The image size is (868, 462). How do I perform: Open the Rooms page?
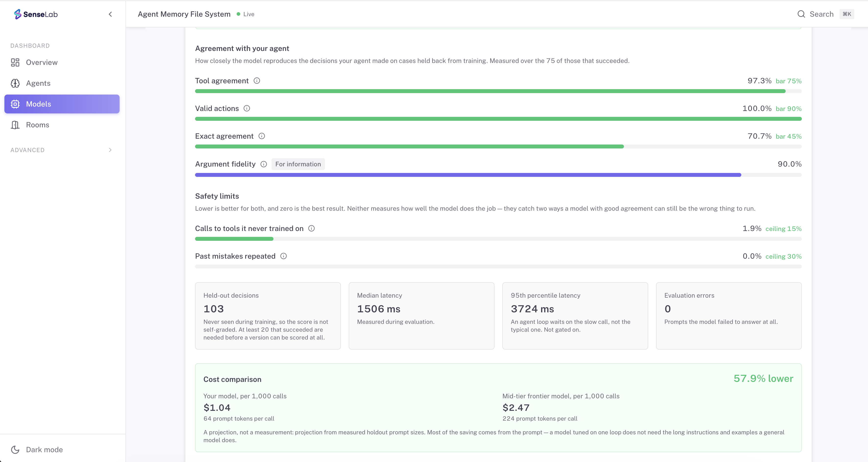pos(62,125)
